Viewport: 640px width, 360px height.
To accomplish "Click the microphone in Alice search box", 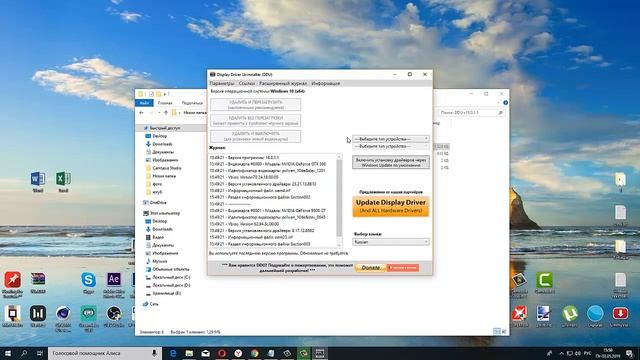I will [x=154, y=353].
